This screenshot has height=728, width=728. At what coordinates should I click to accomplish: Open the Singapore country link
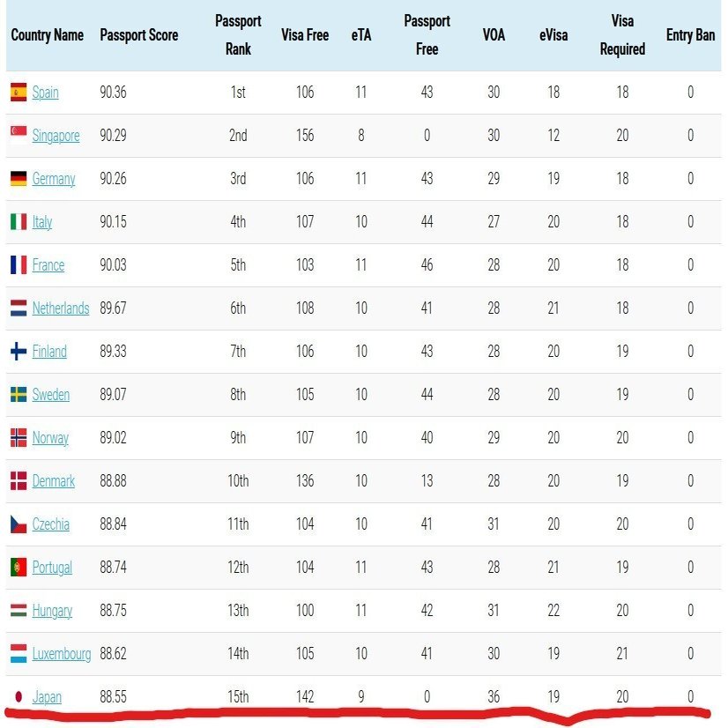56,136
